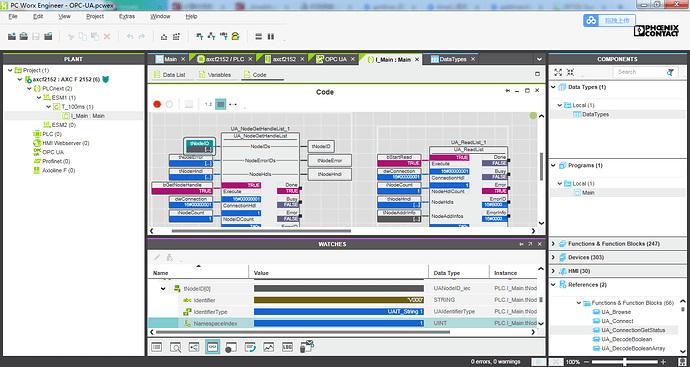The height and width of the screenshot is (367, 690).
Task: Open the logic analyzer chart icon
Action: pos(269,347)
